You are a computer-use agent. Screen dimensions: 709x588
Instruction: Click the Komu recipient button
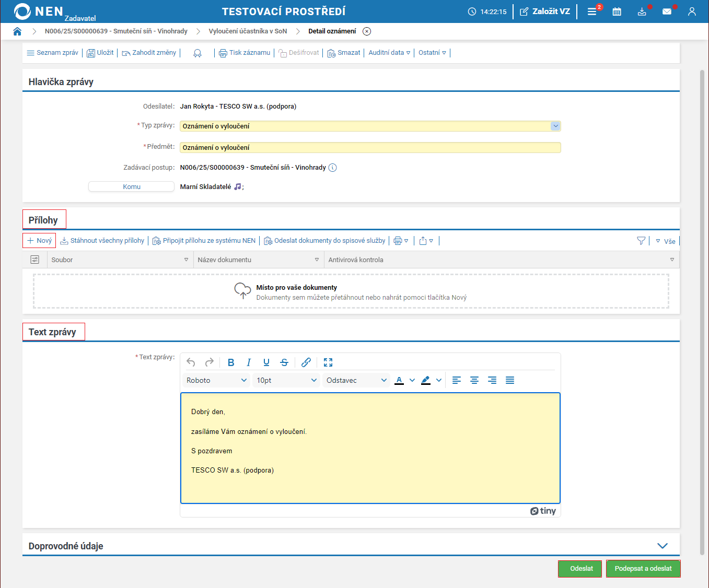coord(131,186)
